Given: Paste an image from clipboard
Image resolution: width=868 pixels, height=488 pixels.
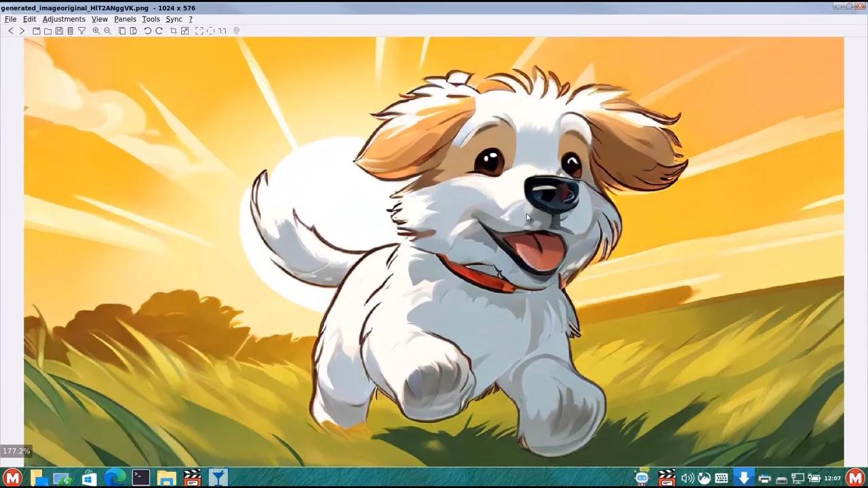Looking at the screenshot, I should [134, 30].
